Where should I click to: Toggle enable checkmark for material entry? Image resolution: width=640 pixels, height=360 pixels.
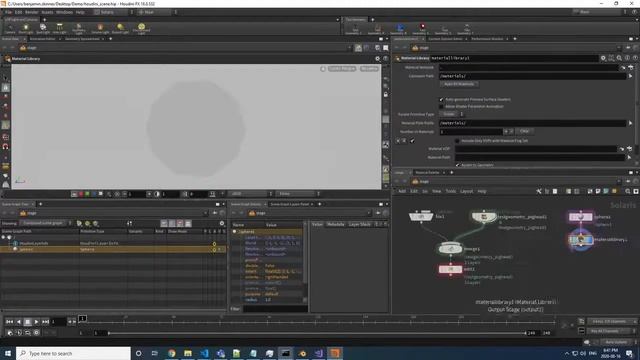point(412,140)
